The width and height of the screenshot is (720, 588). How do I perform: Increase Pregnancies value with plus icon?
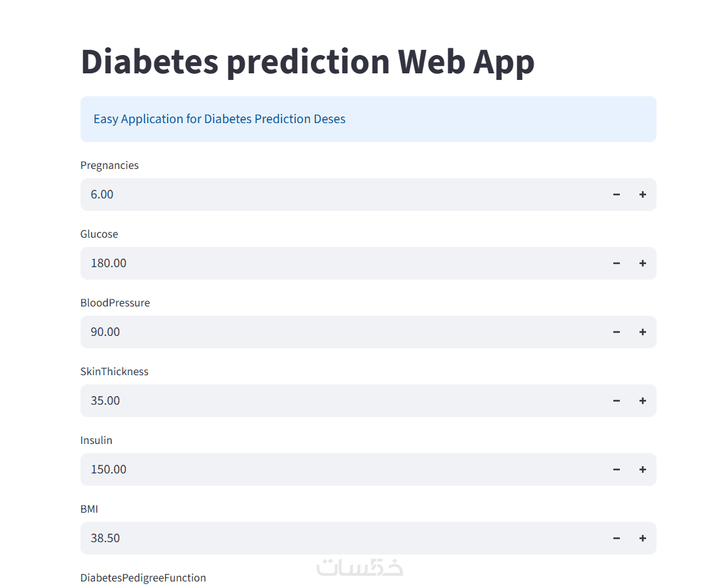click(643, 194)
